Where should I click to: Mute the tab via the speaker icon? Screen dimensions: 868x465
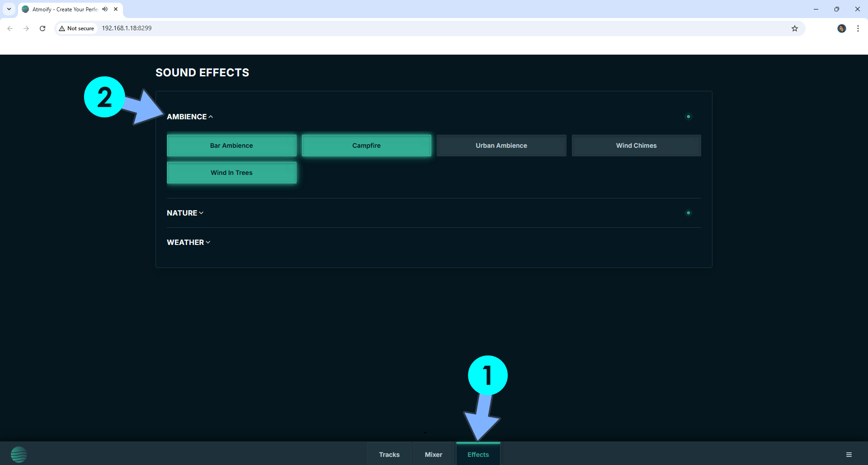click(105, 9)
